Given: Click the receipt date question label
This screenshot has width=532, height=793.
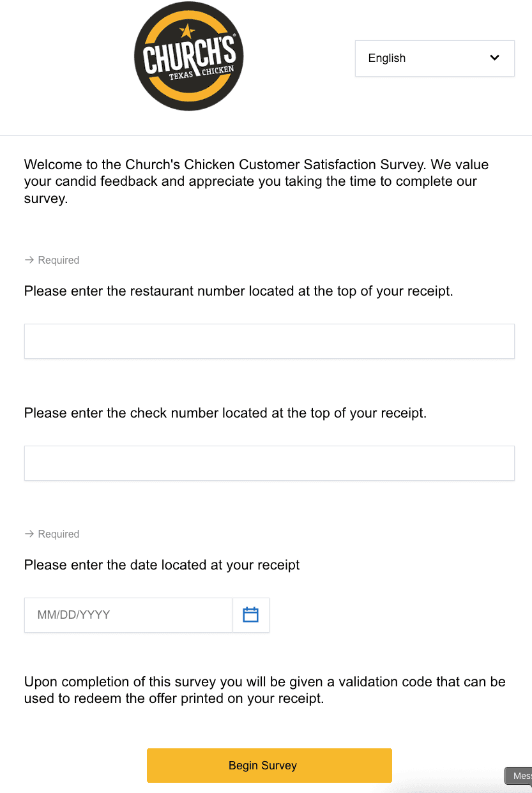Looking at the screenshot, I should 162,565.
